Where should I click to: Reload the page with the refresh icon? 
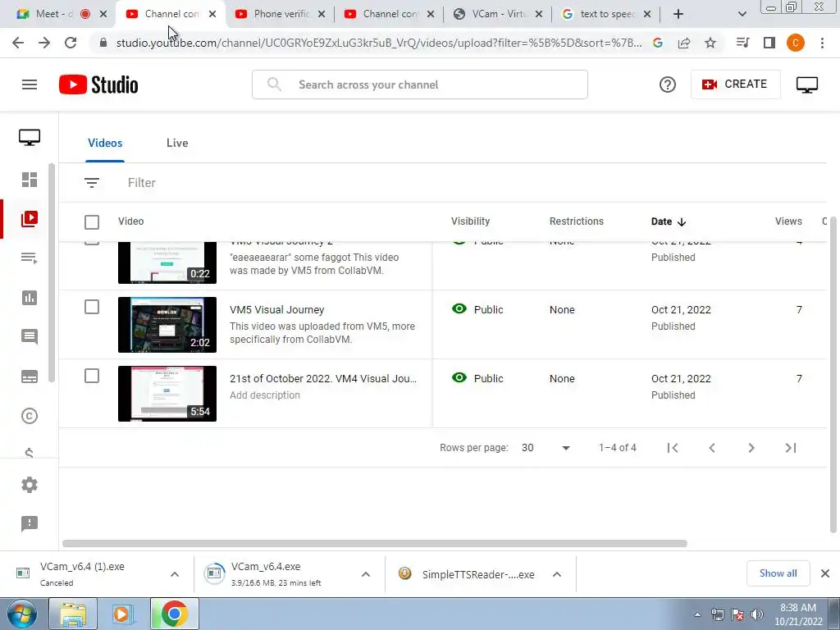coord(71,43)
